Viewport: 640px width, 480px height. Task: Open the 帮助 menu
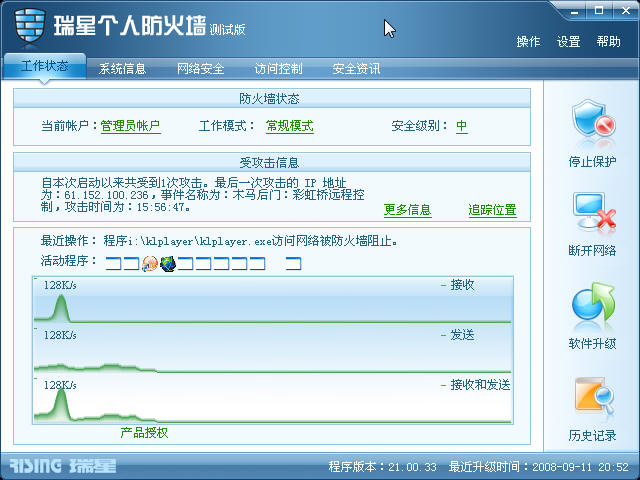tap(608, 42)
